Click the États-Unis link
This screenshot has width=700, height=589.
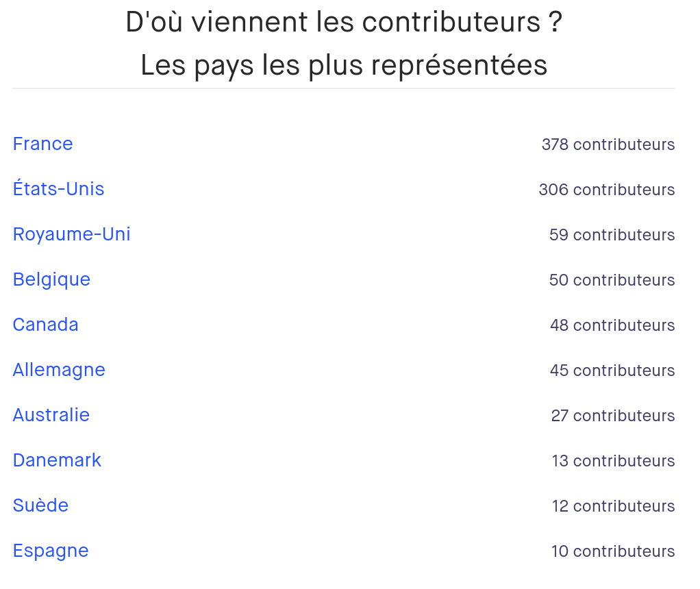(x=58, y=189)
